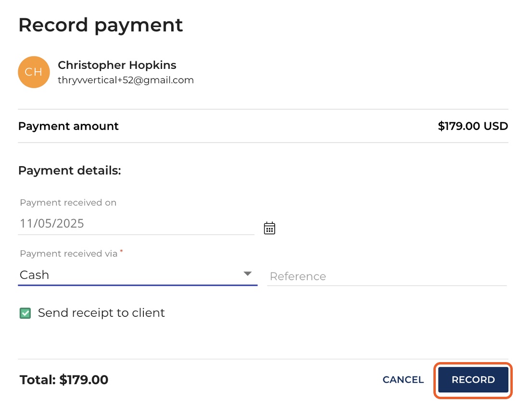Click the 'Payment received on' field label
The image size is (532, 416).
(x=68, y=203)
